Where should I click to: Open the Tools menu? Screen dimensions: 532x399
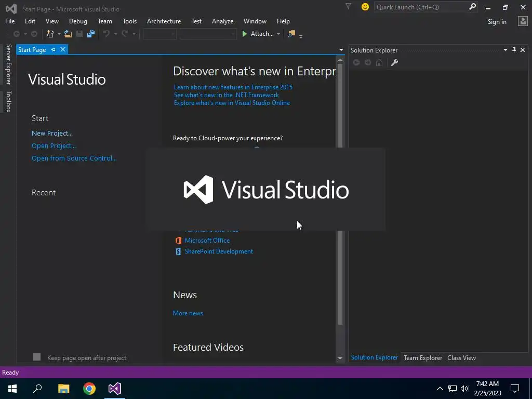129,21
